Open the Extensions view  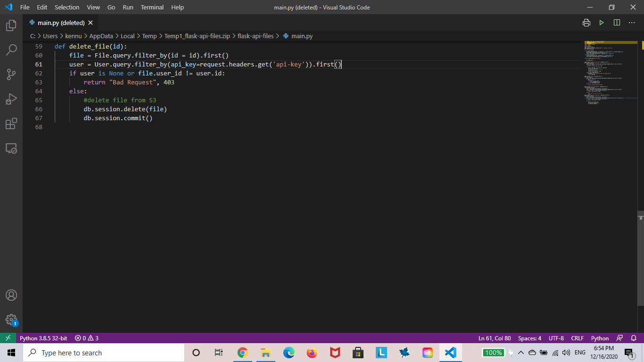[x=10, y=123]
